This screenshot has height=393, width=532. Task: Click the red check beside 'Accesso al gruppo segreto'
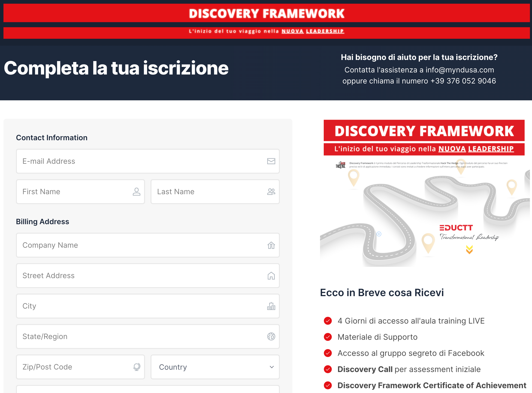(x=328, y=353)
